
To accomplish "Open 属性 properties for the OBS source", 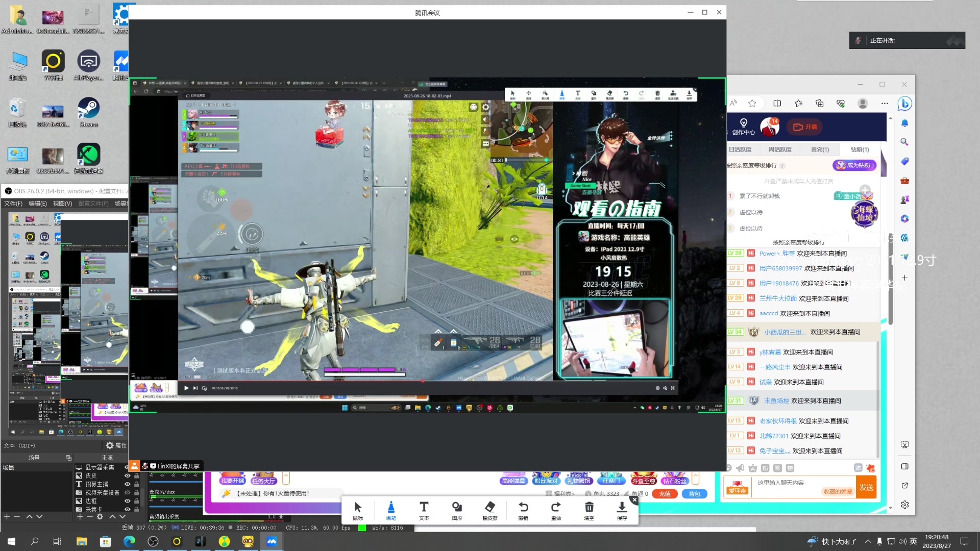I will [x=116, y=445].
